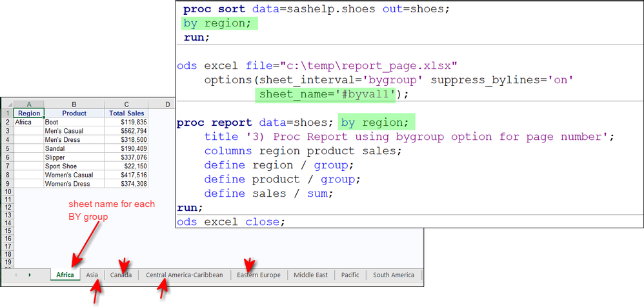Viewport: 644px width, 307px height.
Task: Select column C header
Action: 126,104
